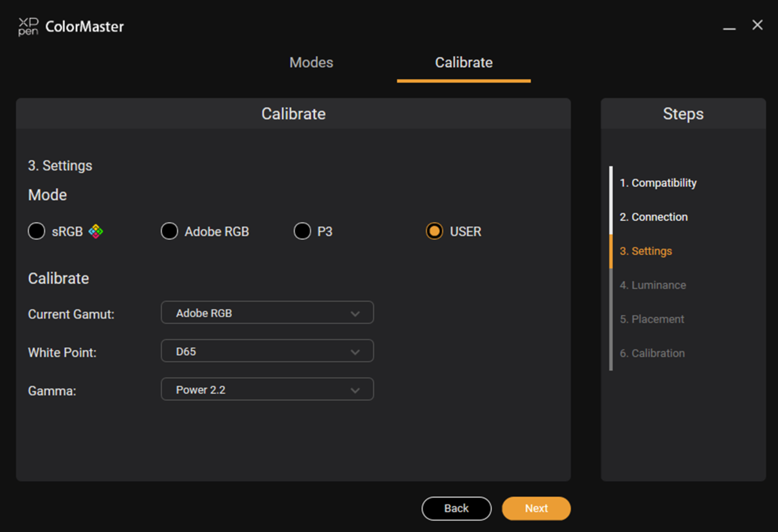
Task: Click the Back button
Action: (x=456, y=508)
